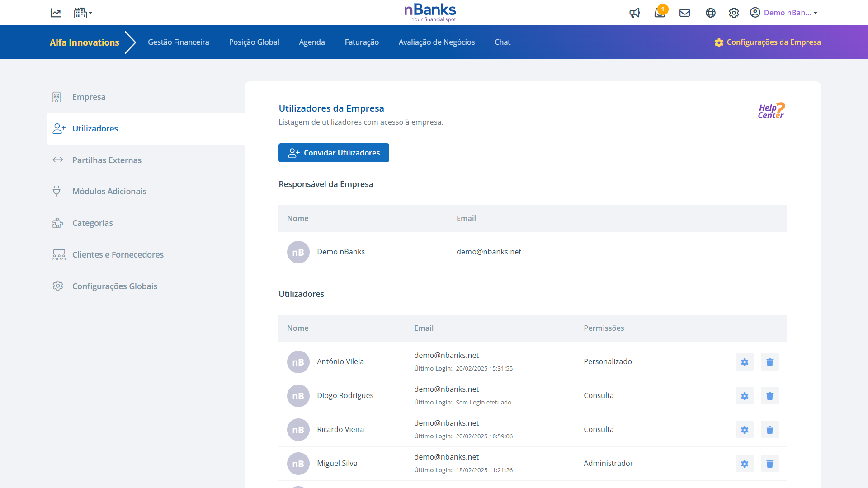868x488 pixels.
Task: Open permission settings for Ricardo Vieira
Action: [744, 430]
